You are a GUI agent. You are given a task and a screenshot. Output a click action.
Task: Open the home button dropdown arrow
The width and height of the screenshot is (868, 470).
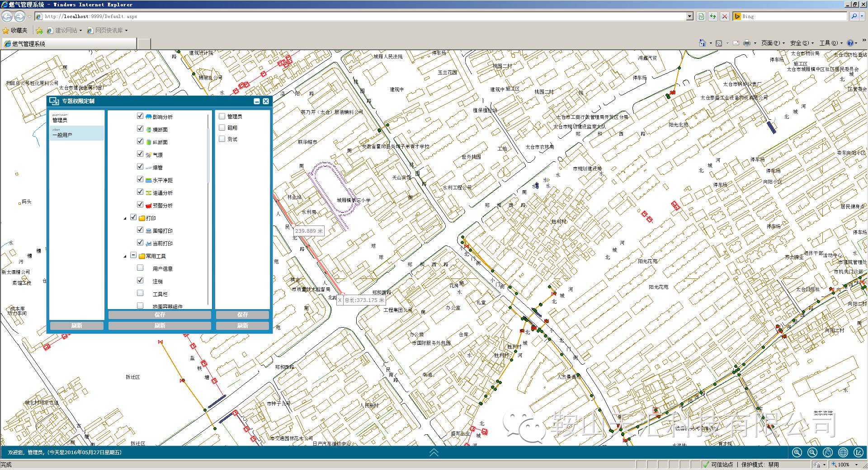click(x=710, y=43)
